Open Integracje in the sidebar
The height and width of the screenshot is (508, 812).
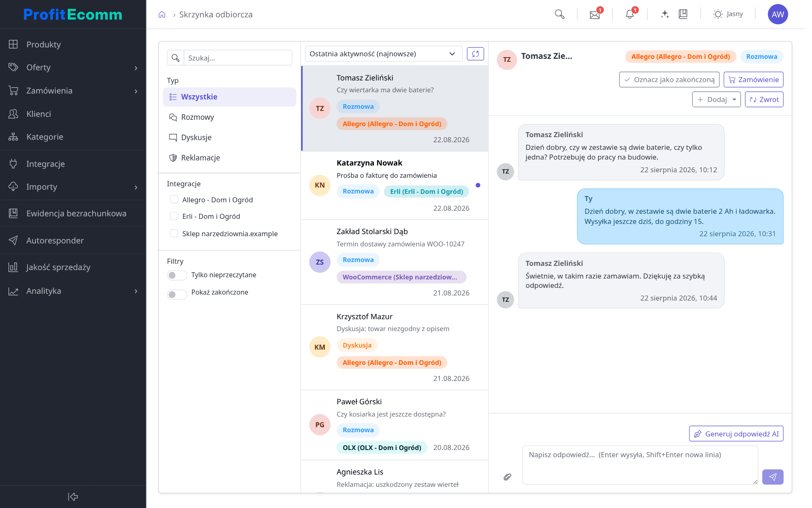(73, 164)
